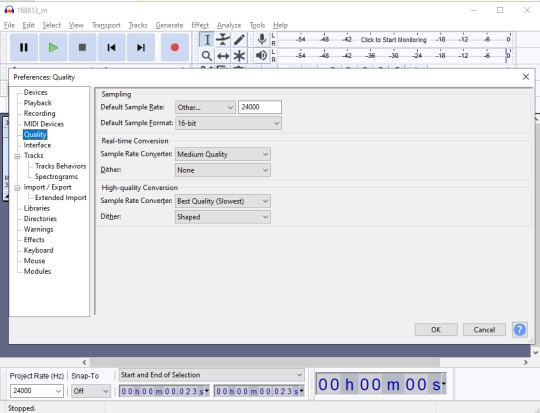
Task: Select the Multi-Tool asterisk icon
Action: tap(239, 55)
